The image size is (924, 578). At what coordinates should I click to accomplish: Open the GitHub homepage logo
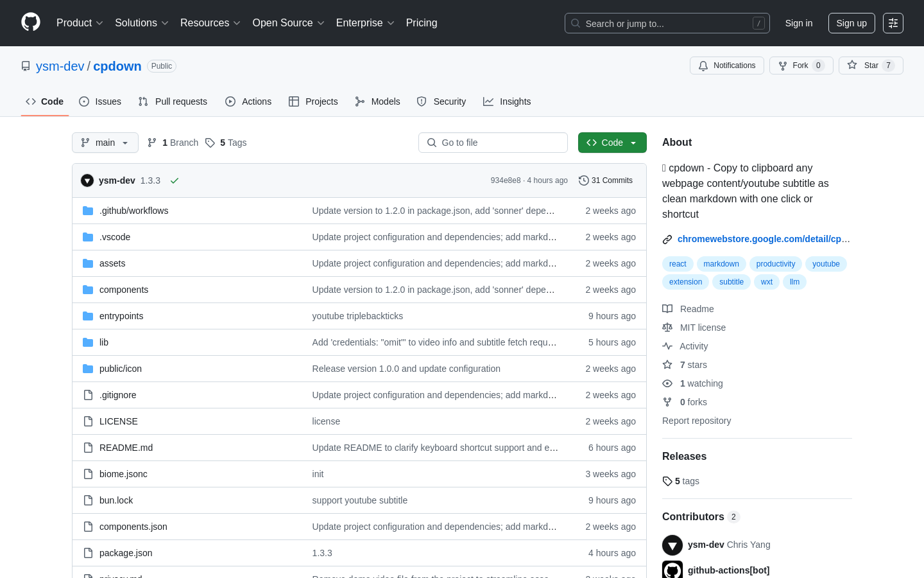31,22
